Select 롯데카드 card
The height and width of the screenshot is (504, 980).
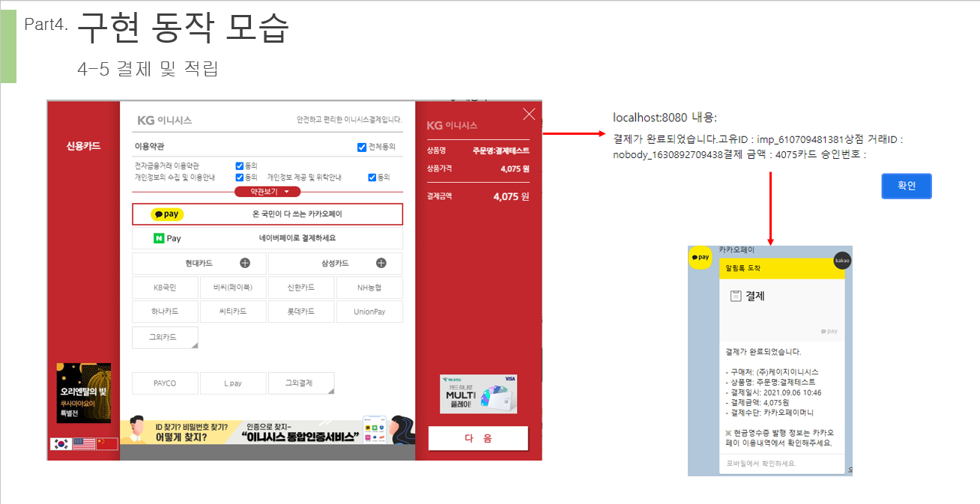tap(301, 312)
